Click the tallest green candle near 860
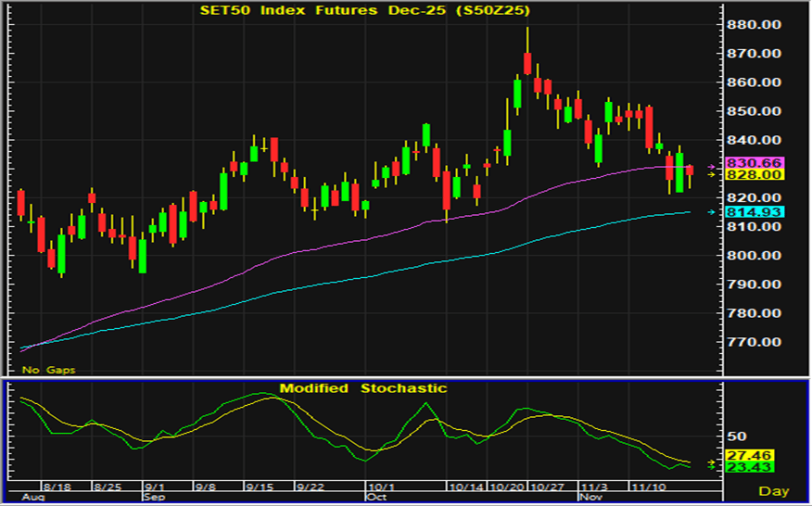 [517, 95]
